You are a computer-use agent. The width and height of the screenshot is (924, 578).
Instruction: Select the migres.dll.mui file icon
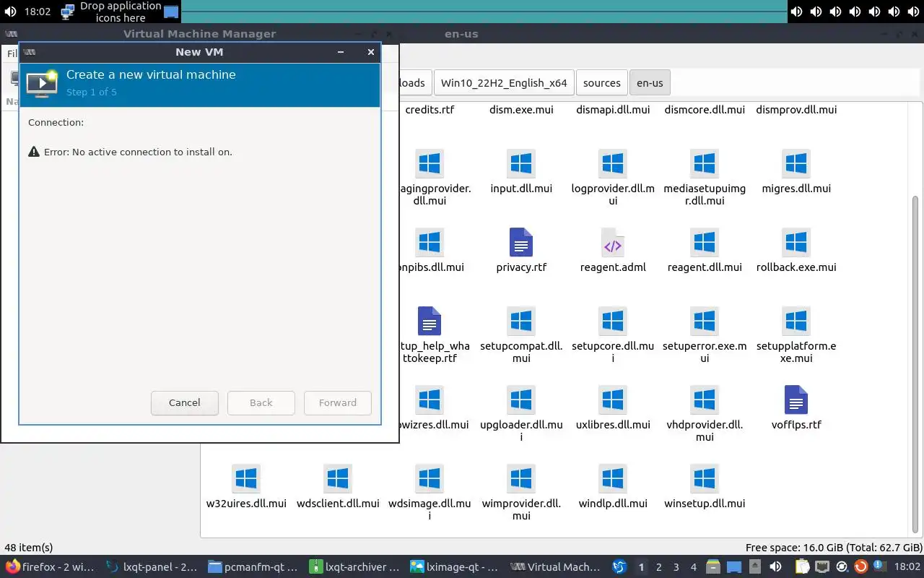coord(796,164)
